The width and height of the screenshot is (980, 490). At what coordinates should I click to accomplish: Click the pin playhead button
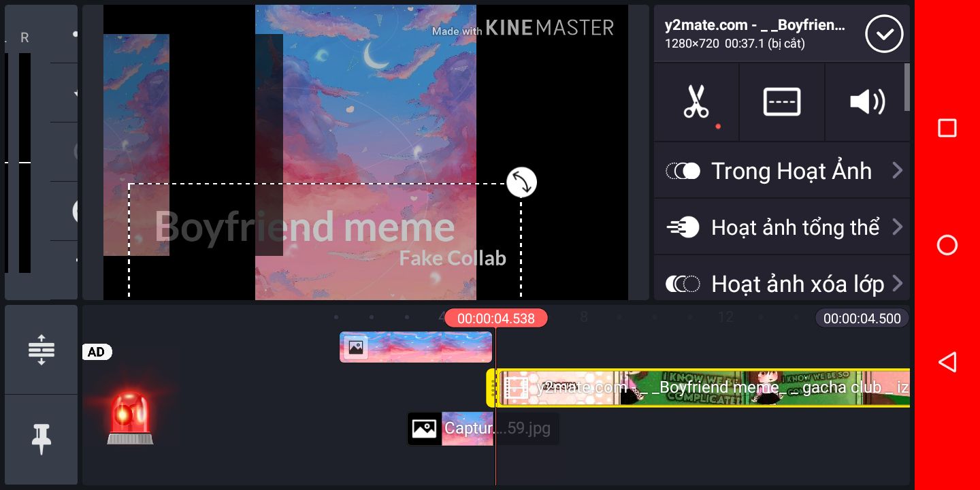[42, 439]
